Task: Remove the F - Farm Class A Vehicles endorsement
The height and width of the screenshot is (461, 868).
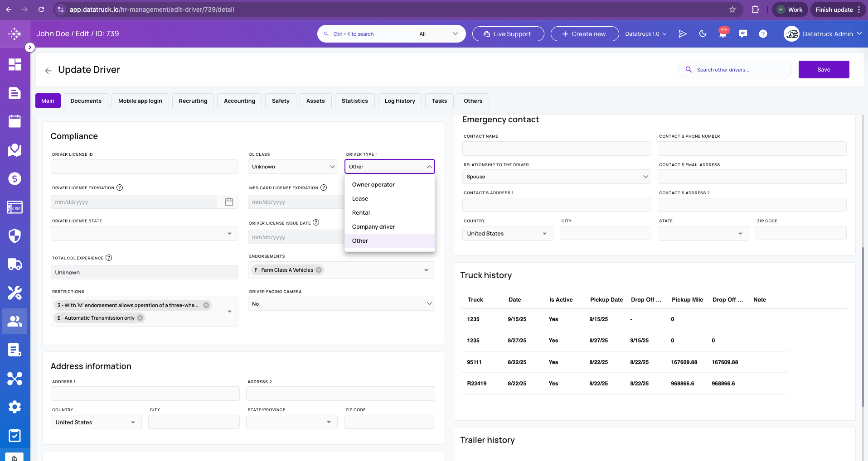Action: (x=319, y=270)
